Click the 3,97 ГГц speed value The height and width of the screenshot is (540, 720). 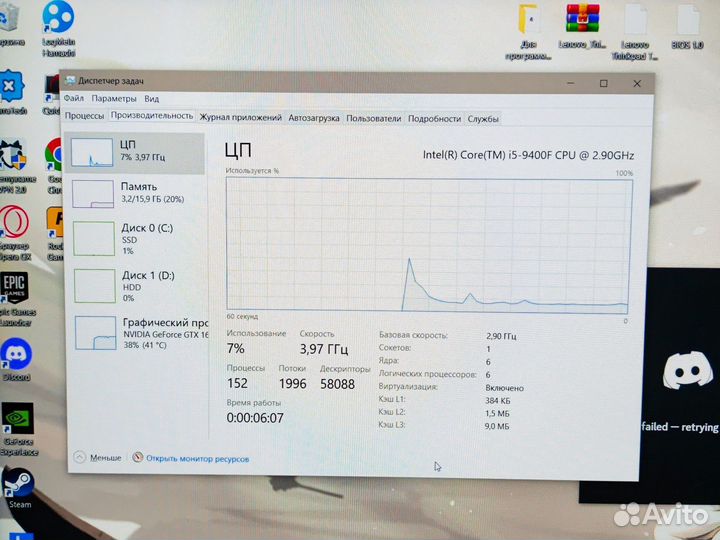324,349
